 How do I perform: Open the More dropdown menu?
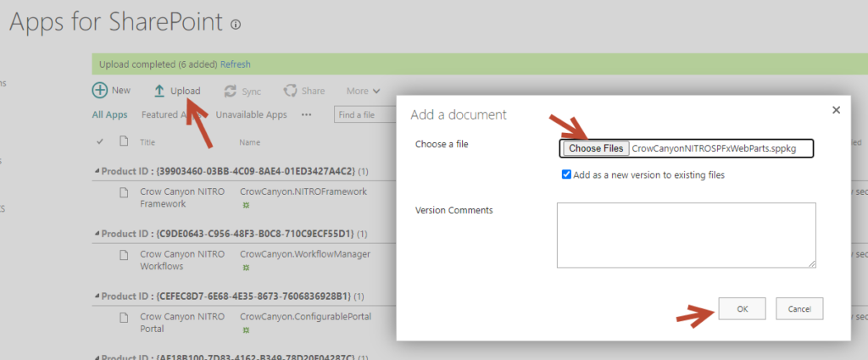pyautogui.click(x=363, y=91)
